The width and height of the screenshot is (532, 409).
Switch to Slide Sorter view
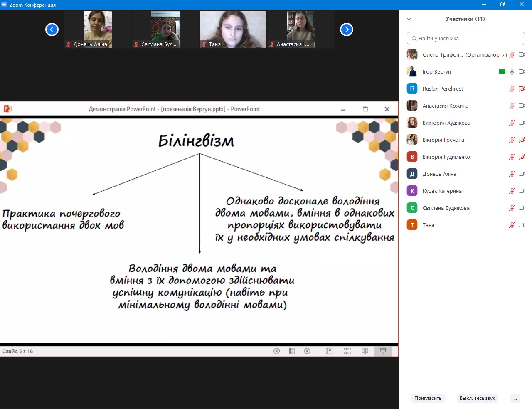347,351
